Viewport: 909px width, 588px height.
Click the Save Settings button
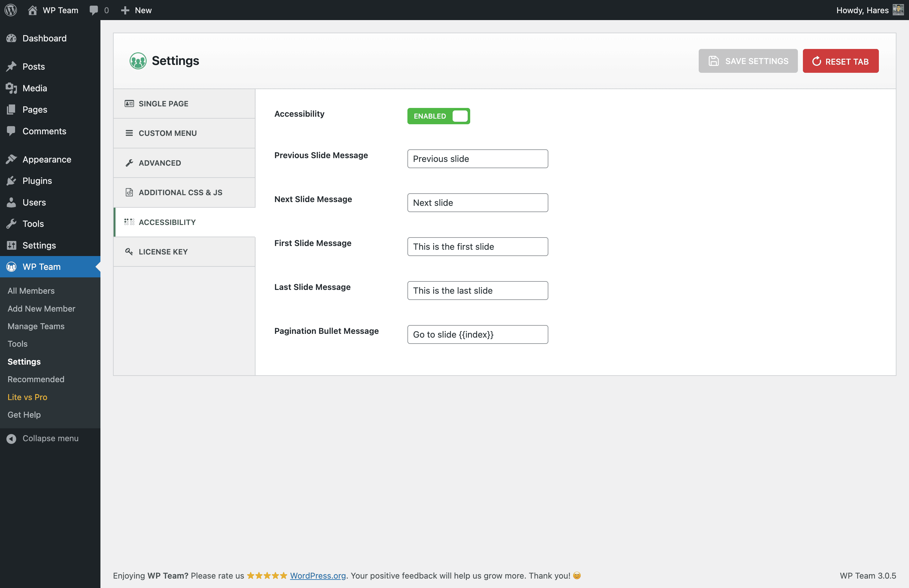(748, 61)
